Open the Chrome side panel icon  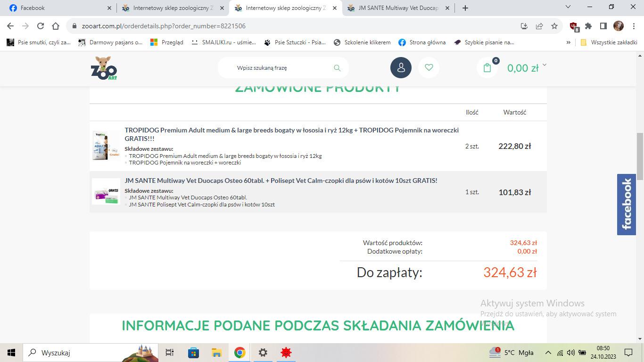tap(603, 26)
